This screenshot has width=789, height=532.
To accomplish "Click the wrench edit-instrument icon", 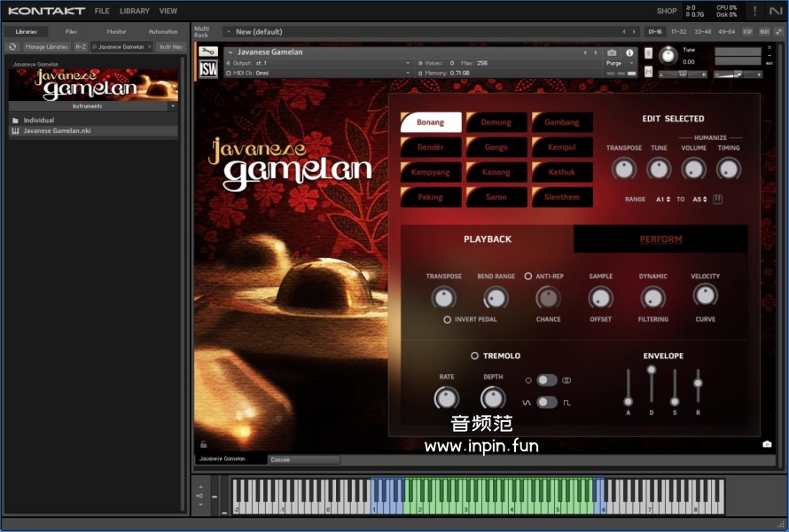I will pyautogui.click(x=208, y=52).
